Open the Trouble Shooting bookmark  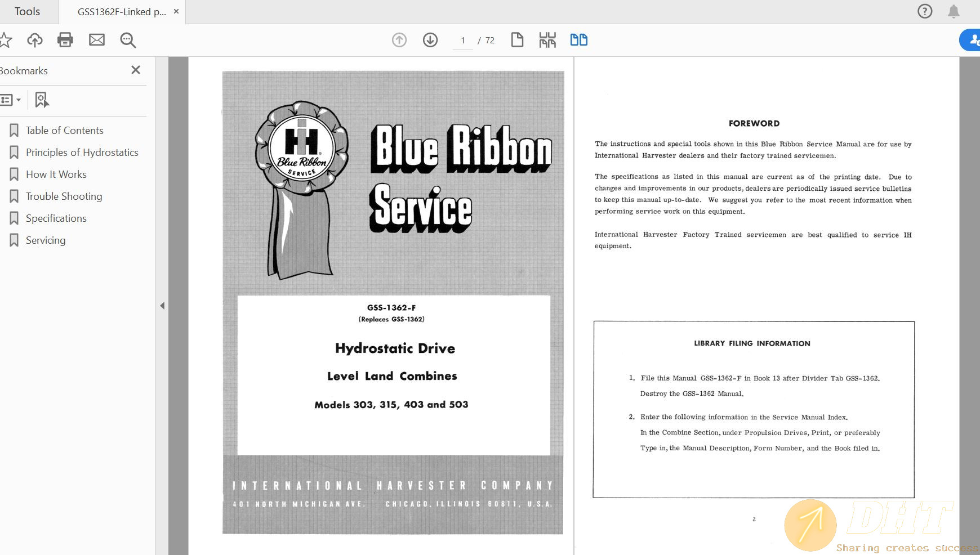click(64, 196)
